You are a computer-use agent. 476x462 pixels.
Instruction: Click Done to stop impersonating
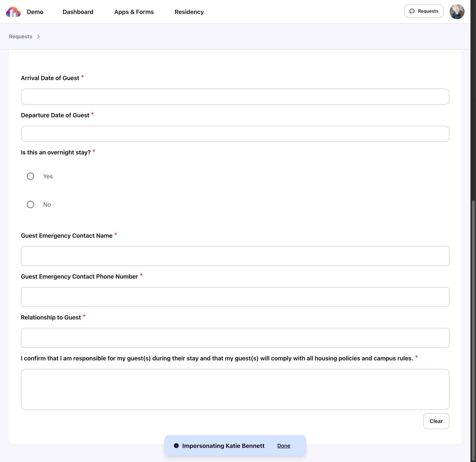point(284,446)
